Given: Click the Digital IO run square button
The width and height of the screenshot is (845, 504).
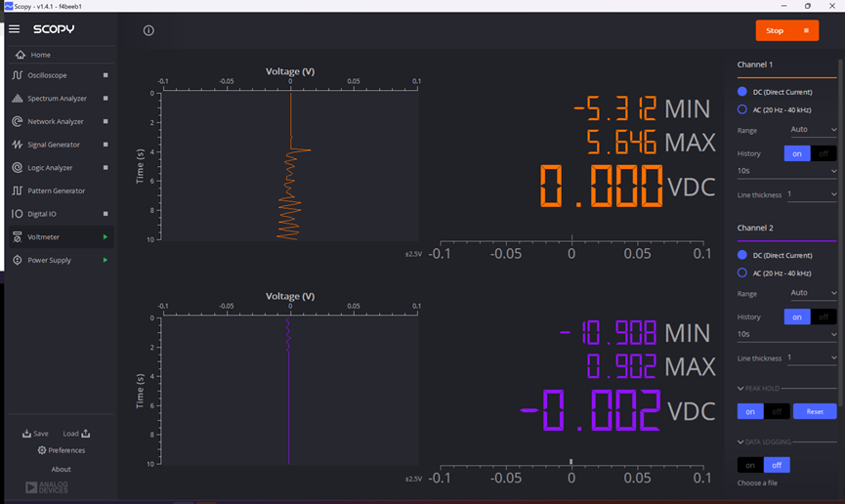Looking at the screenshot, I should pos(106,214).
